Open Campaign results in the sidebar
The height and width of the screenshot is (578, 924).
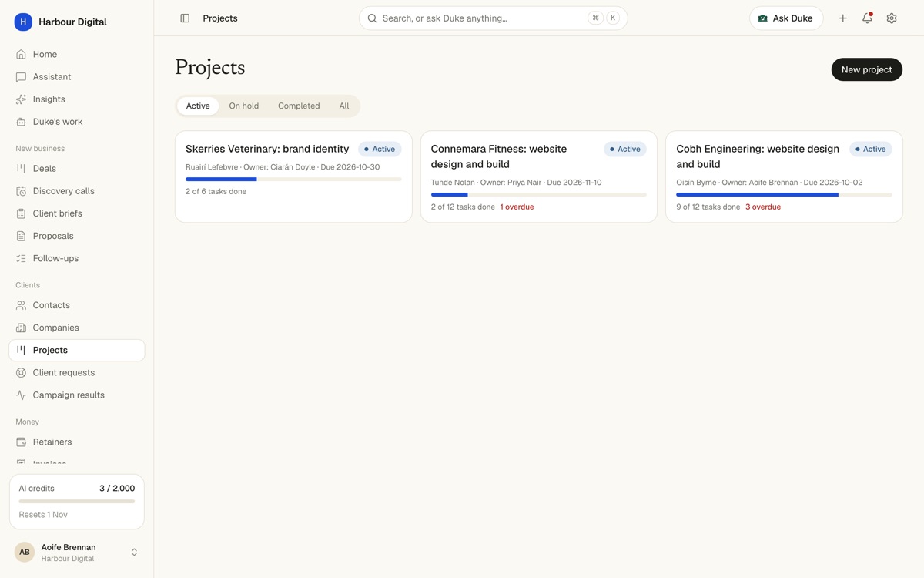[x=77, y=395]
